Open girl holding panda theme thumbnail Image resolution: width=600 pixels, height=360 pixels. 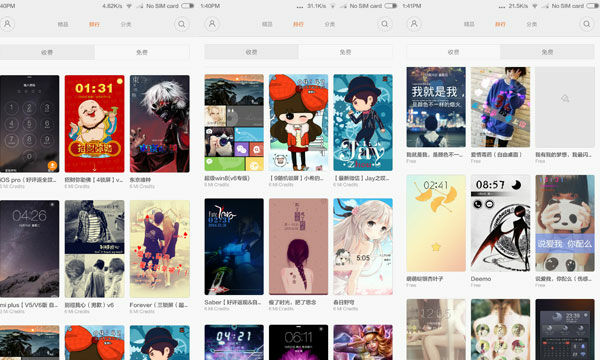565,223
